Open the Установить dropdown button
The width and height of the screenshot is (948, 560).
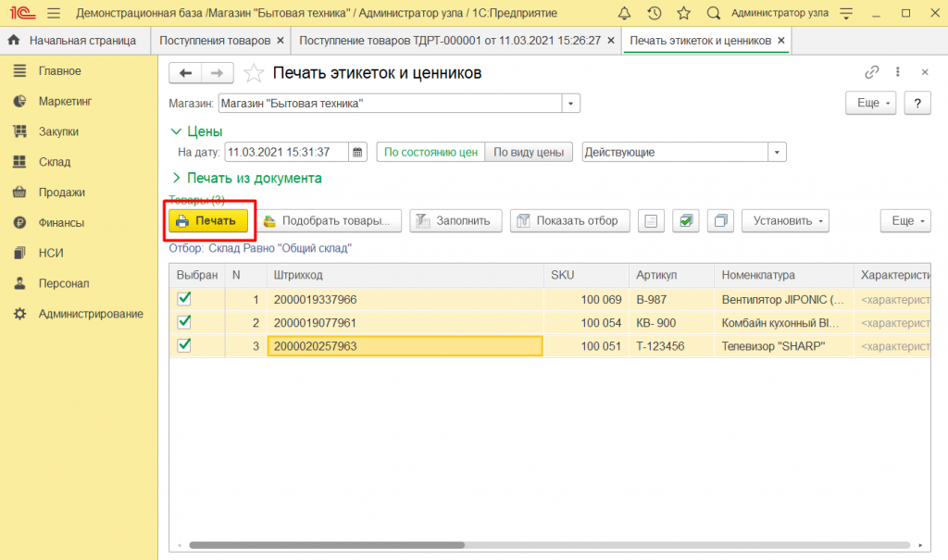point(785,221)
